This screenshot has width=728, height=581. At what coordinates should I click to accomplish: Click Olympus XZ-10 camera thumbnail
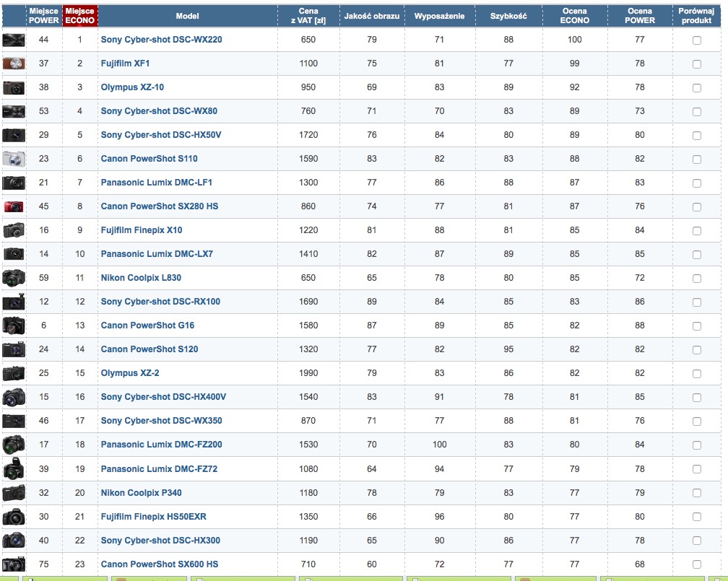[x=14, y=88]
